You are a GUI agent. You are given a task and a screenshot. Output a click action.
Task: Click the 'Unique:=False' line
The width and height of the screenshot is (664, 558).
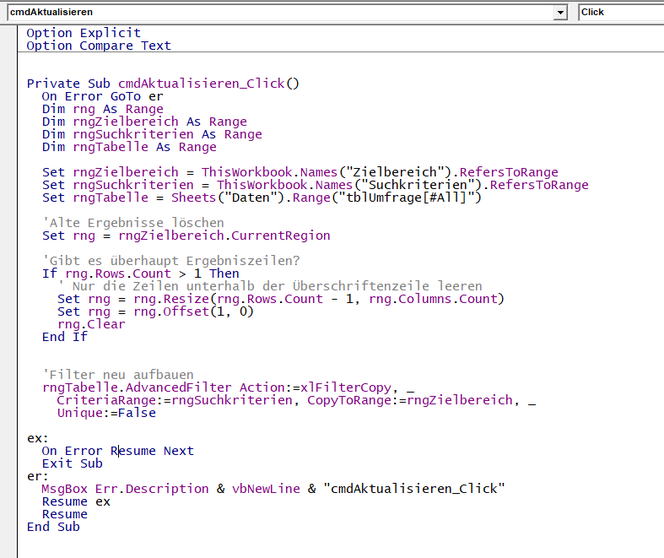pos(106,413)
